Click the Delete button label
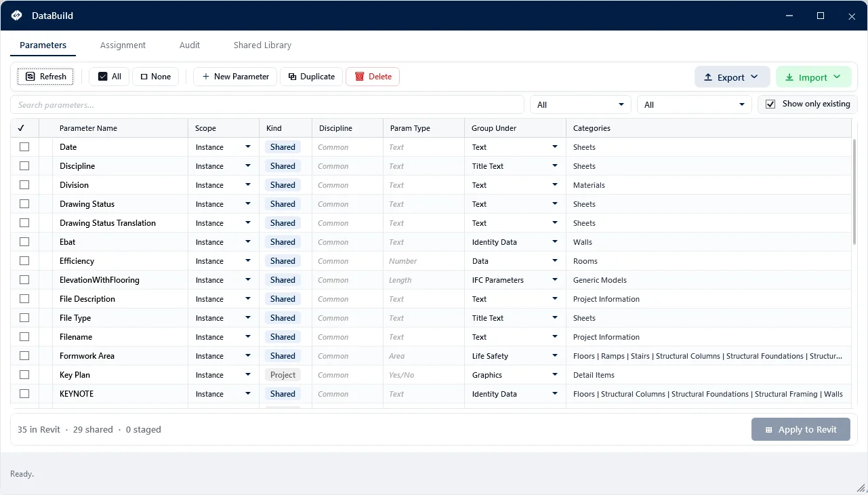868x495 pixels. point(380,77)
